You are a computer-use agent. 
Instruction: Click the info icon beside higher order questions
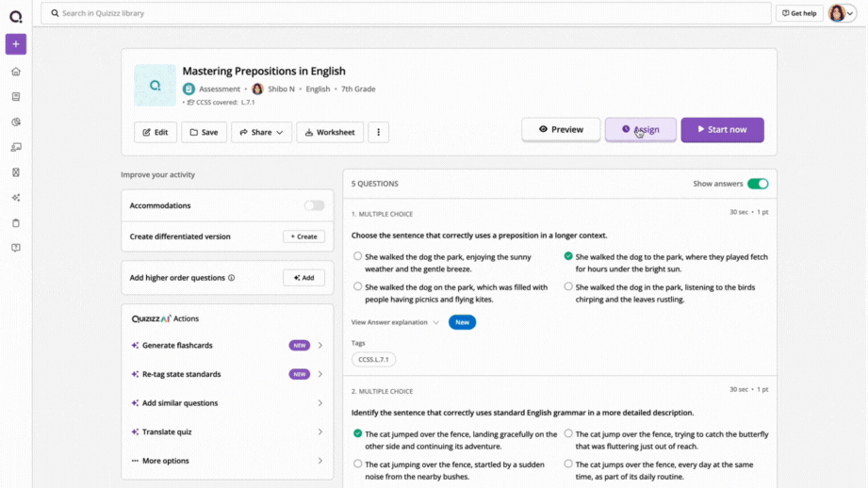[x=232, y=278]
